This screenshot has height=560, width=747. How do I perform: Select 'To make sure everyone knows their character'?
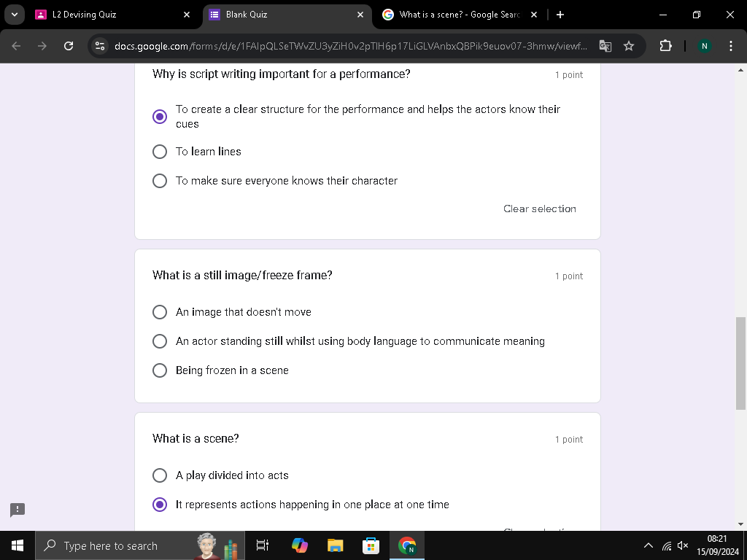[160, 181]
